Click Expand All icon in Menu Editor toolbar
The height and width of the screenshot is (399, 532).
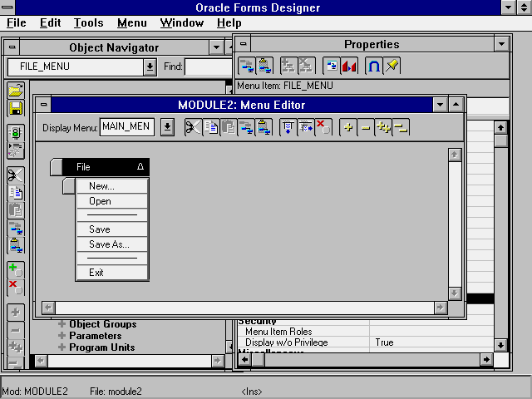pyautogui.click(x=383, y=126)
